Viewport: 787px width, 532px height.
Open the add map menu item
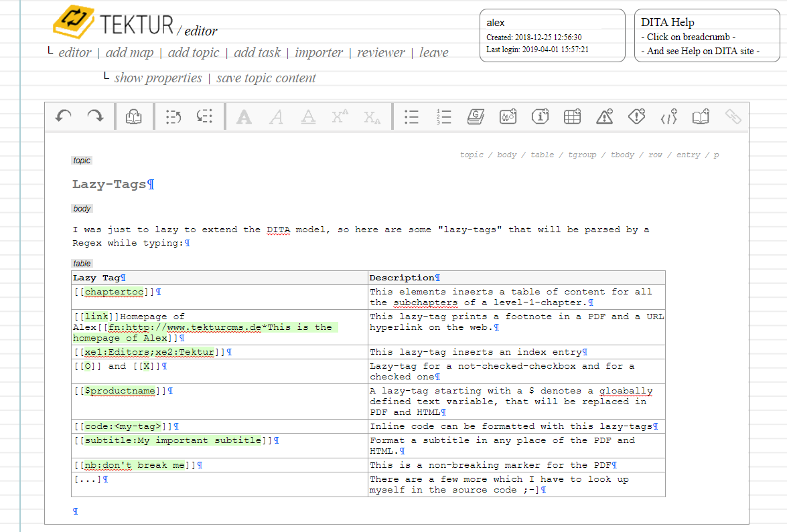129,53
